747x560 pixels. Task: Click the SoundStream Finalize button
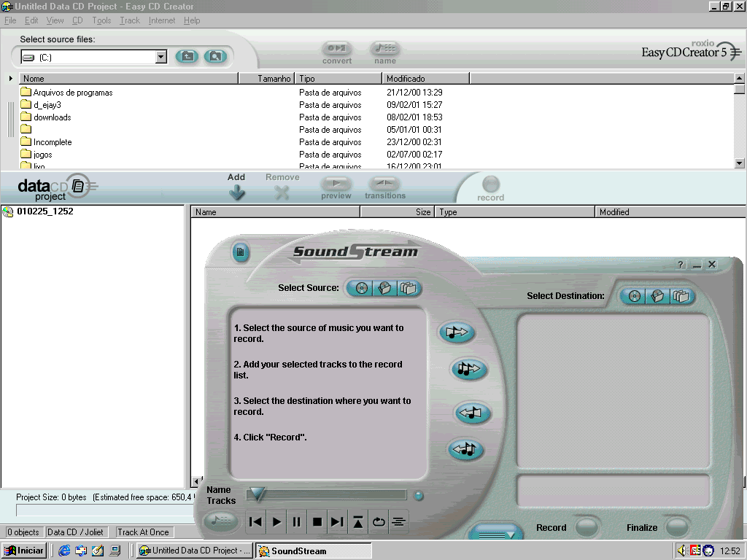click(676, 526)
